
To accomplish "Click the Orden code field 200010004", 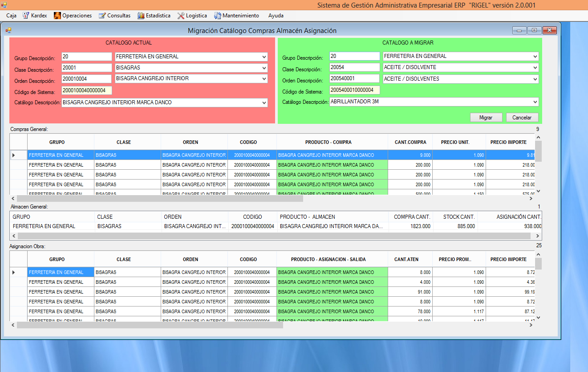I will tap(87, 78).
